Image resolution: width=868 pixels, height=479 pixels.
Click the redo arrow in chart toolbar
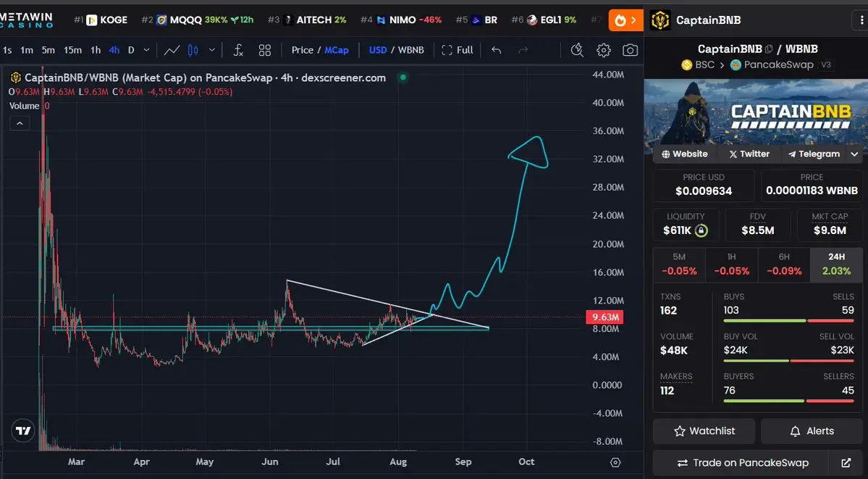coord(523,50)
